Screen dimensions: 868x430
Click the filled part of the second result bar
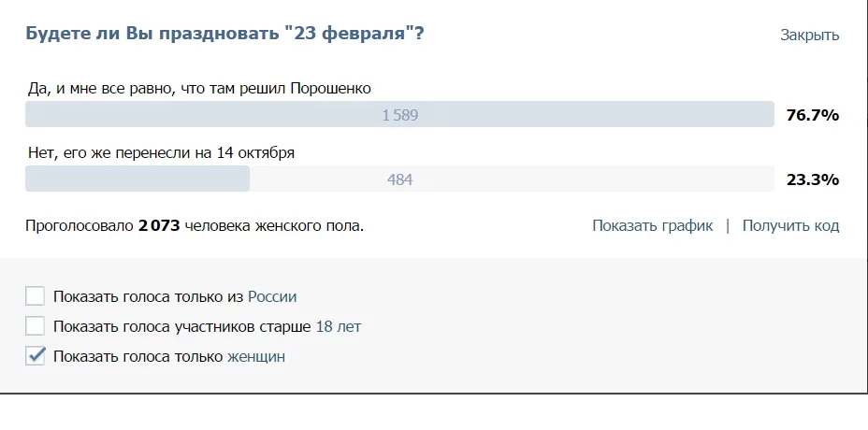click(137, 179)
